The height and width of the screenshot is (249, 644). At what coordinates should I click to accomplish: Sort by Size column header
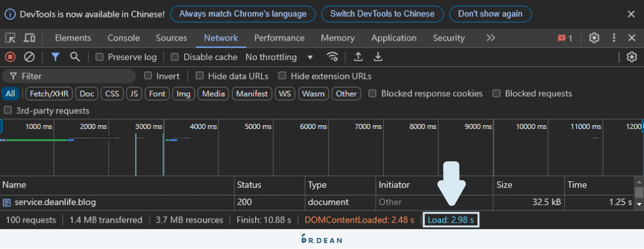click(529, 185)
